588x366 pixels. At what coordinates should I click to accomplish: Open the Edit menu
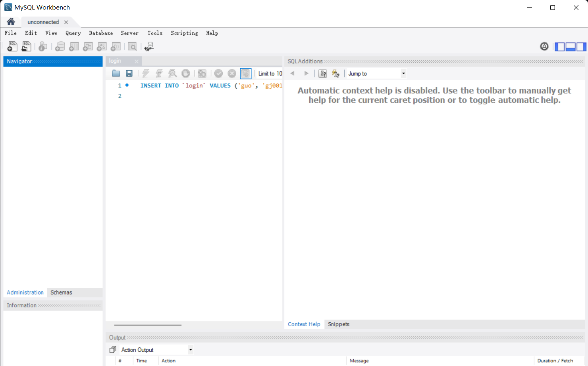tap(31, 33)
